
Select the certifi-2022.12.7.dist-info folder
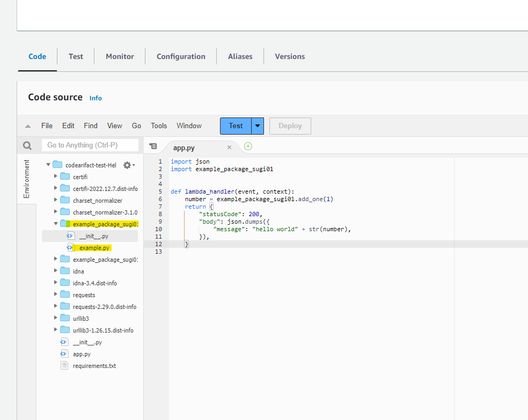click(x=105, y=189)
